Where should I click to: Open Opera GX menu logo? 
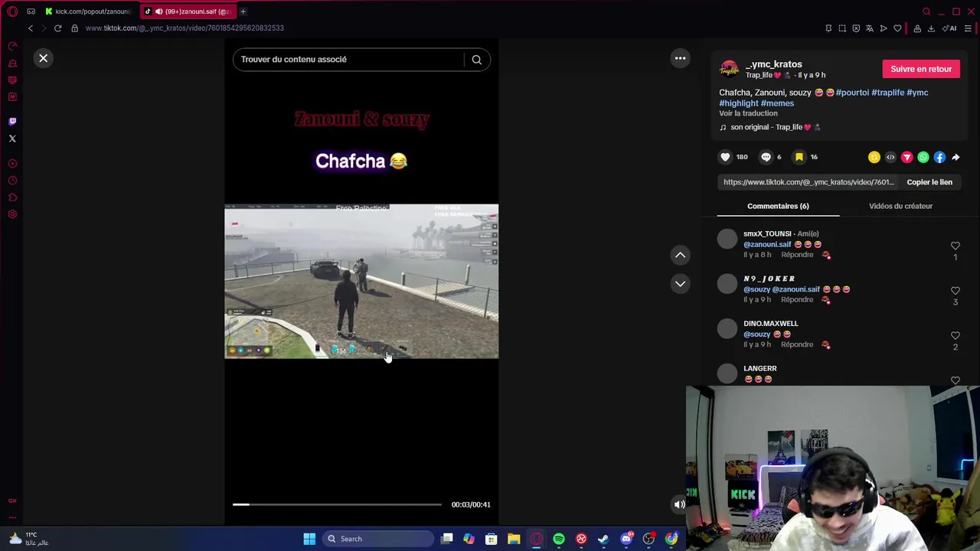tap(12, 11)
